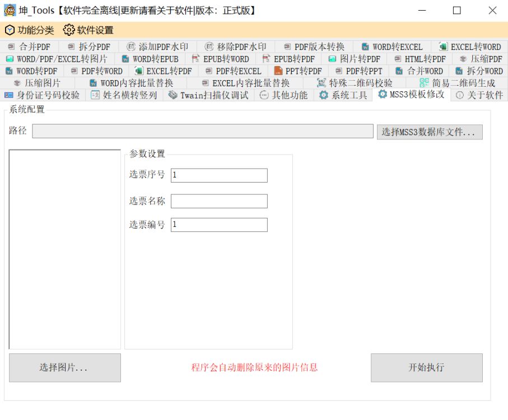This screenshot has height=420, width=508.
Task: Focus the 选票编号 input field
Action: (x=219, y=225)
